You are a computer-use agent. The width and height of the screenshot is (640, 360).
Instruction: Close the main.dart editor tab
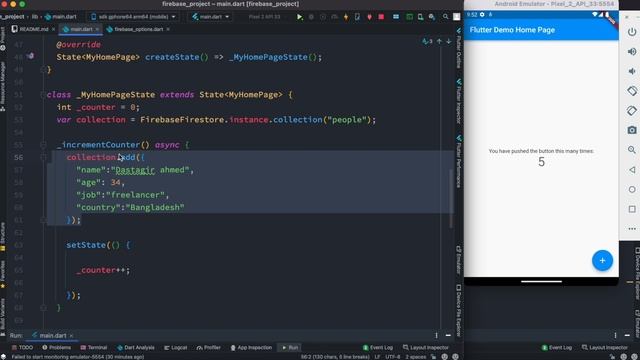pyautogui.click(x=97, y=29)
